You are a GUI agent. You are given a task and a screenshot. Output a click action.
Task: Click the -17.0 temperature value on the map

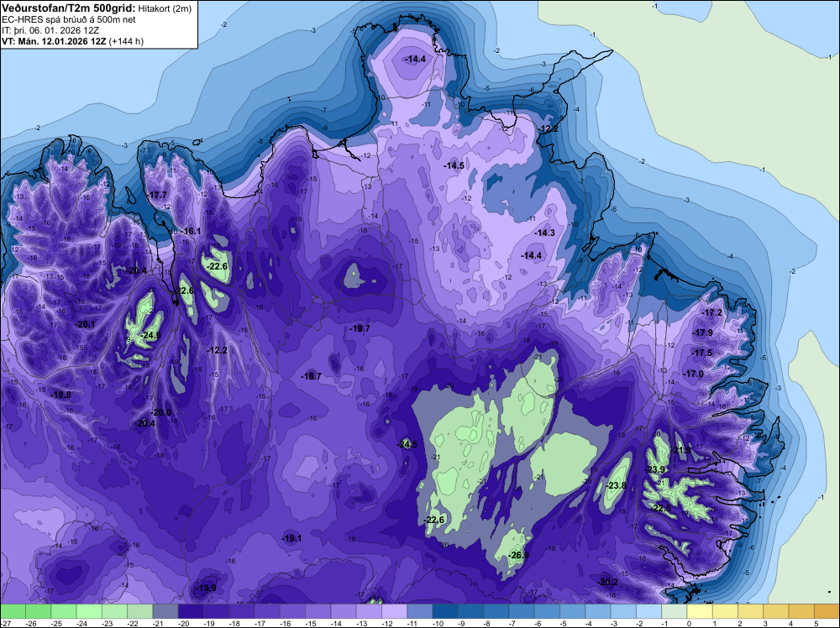[694, 374]
